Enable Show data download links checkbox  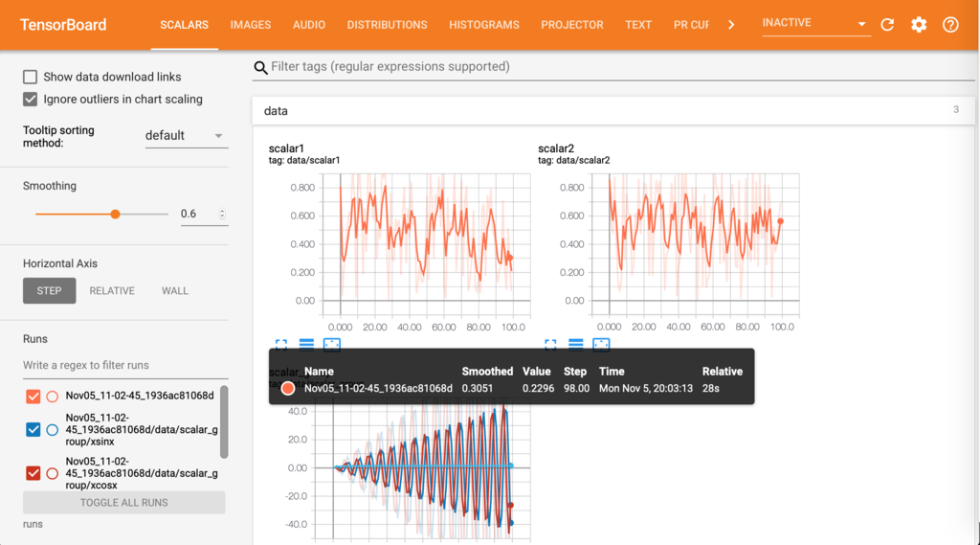click(x=30, y=77)
